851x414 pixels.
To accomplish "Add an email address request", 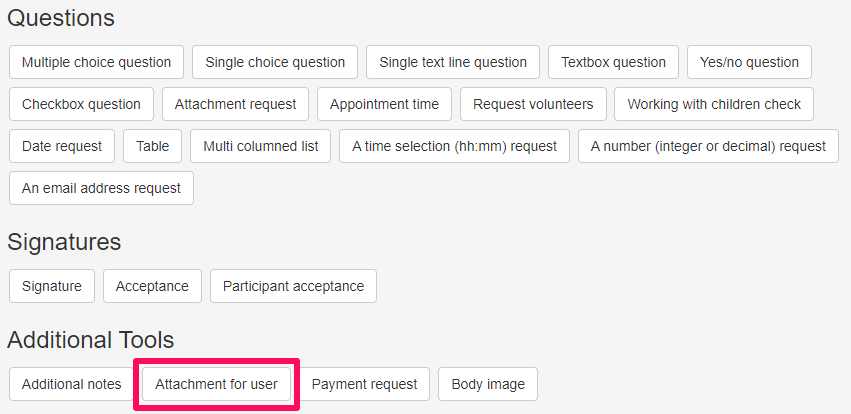I will click(101, 188).
